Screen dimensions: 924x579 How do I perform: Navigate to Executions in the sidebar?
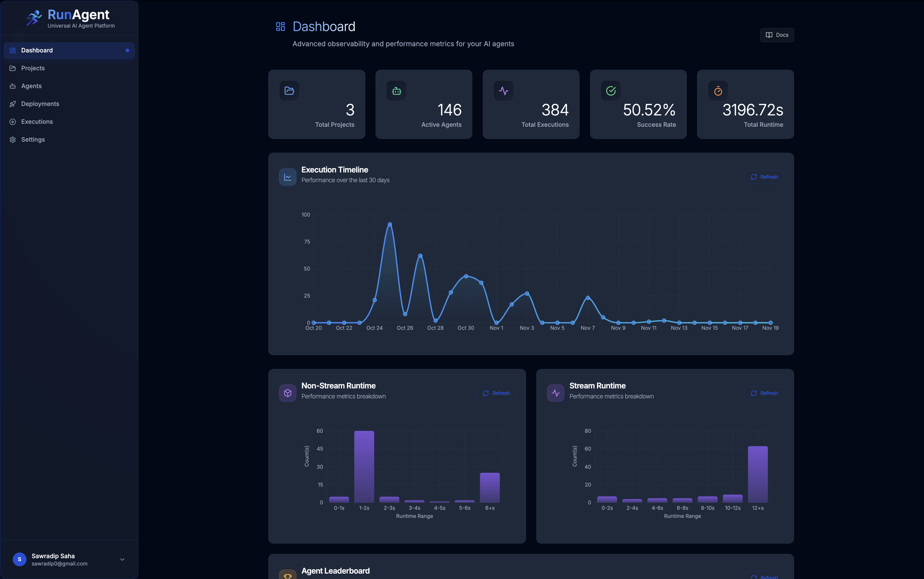pos(69,122)
